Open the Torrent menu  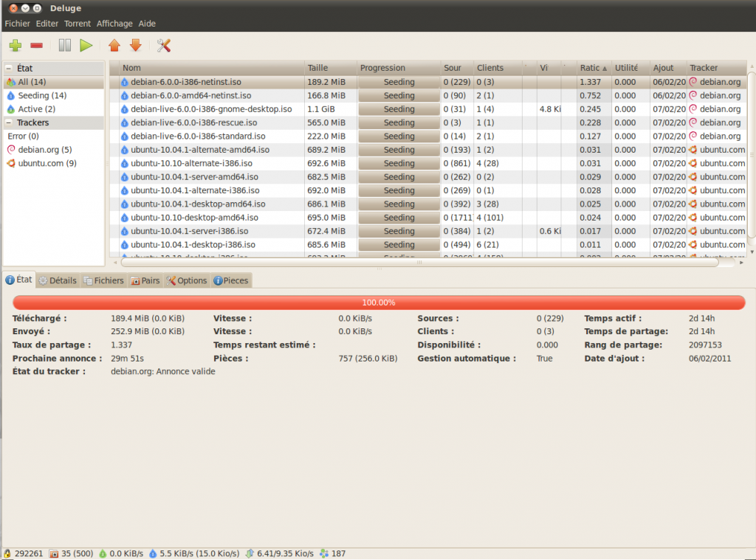[x=78, y=23]
